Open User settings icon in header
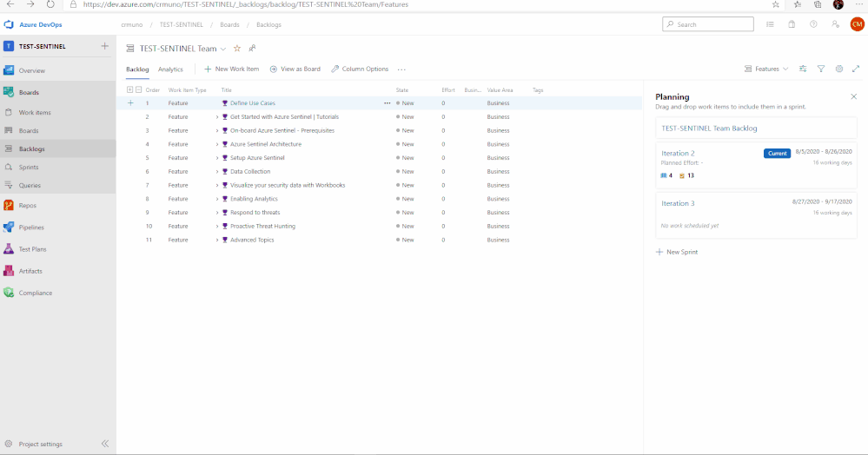Image resolution: width=868 pixels, height=455 pixels. point(835,24)
